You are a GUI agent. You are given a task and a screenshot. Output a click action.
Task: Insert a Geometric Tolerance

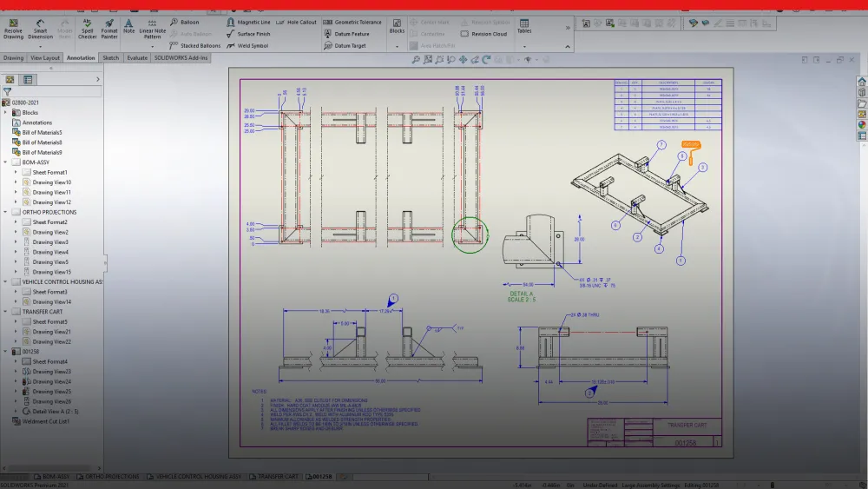(352, 23)
